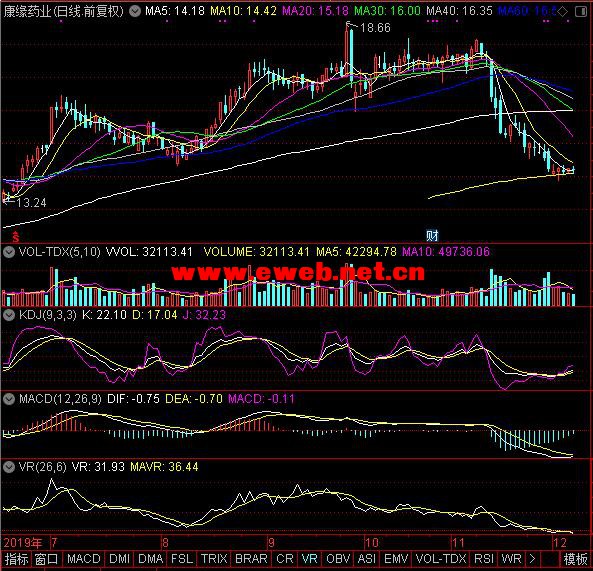Switch to the FSL indicator tab

coord(182,559)
